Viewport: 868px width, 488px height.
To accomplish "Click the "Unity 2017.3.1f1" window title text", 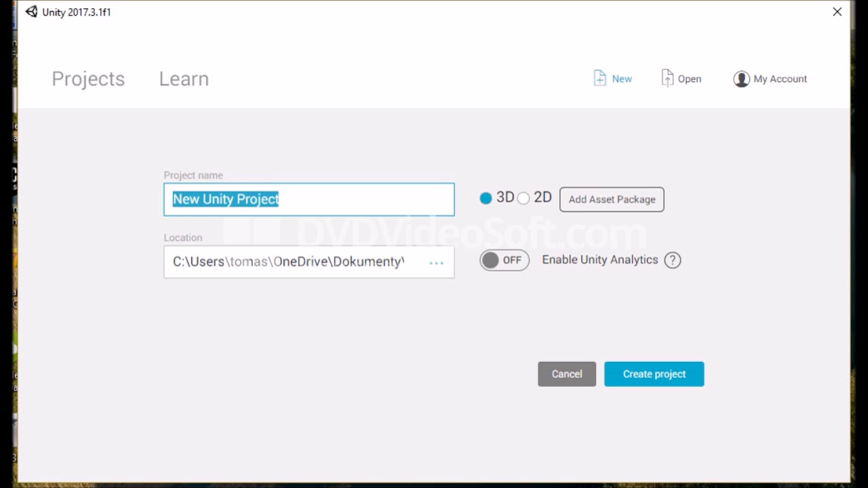I will click(77, 12).
